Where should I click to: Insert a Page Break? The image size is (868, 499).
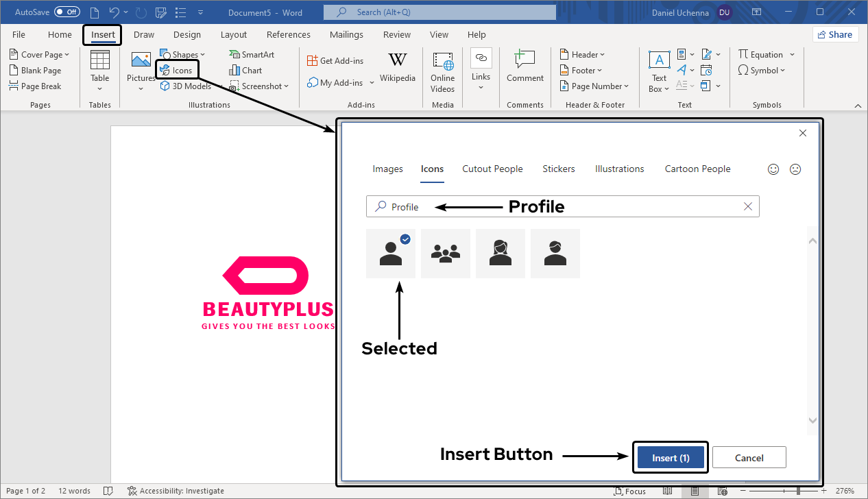click(x=36, y=86)
